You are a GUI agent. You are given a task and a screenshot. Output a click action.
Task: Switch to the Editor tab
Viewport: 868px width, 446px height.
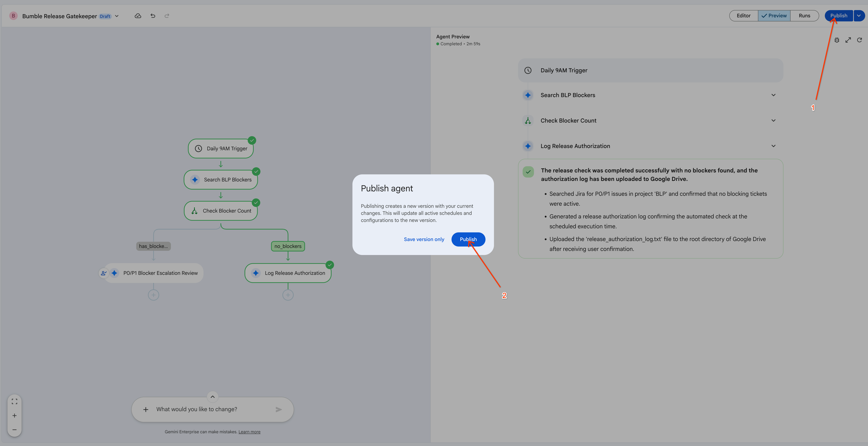[743, 16]
